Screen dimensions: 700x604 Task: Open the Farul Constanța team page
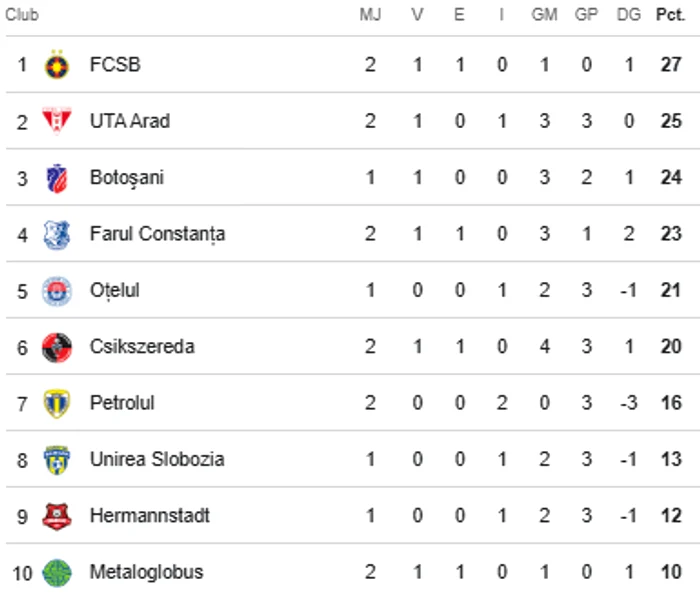click(157, 234)
